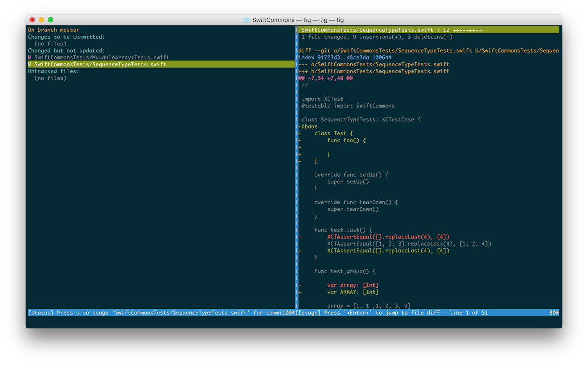Click the added green XCTAssertEqual([].replaceLast(4) line
The width and height of the screenshot is (588, 365).
click(388, 251)
